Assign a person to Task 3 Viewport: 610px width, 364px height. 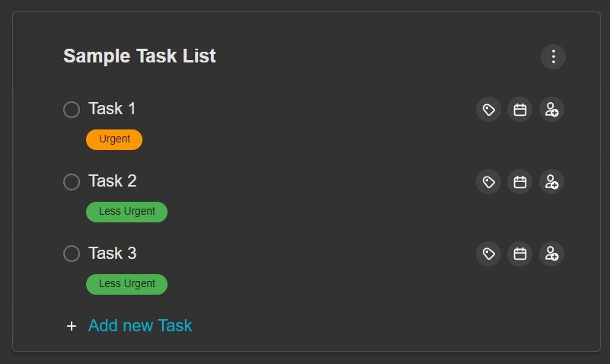(x=551, y=254)
